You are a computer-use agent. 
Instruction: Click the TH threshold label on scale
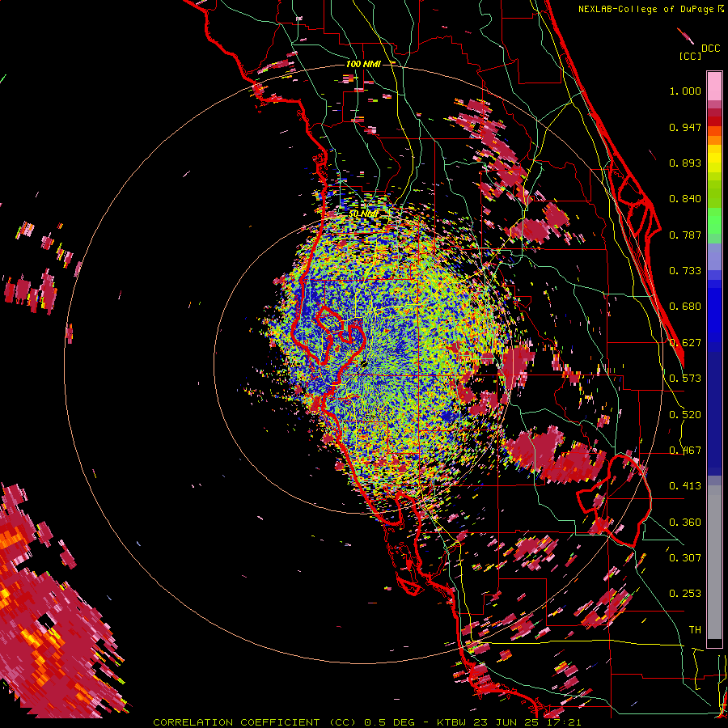(695, 630)
